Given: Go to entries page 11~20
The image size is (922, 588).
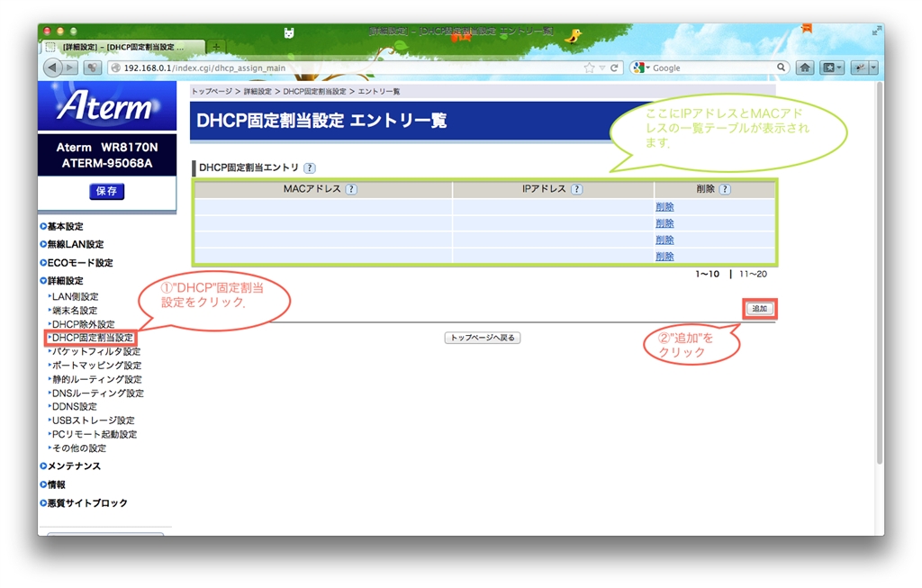Looking at the screenshot, I should pyautogui.click(x=752, y=274).
